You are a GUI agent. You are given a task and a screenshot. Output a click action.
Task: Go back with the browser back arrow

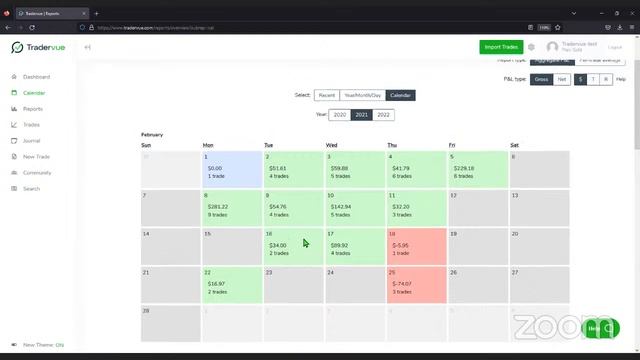8,27
